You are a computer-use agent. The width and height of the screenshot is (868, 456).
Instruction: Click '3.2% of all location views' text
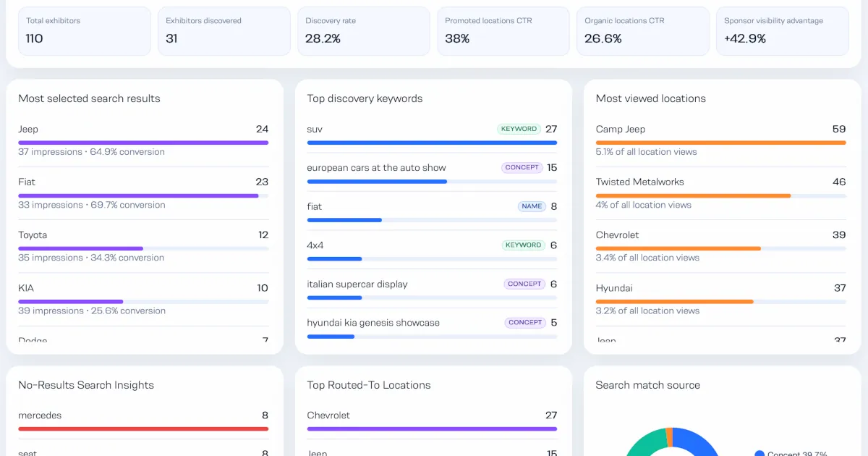click(647, 311)
